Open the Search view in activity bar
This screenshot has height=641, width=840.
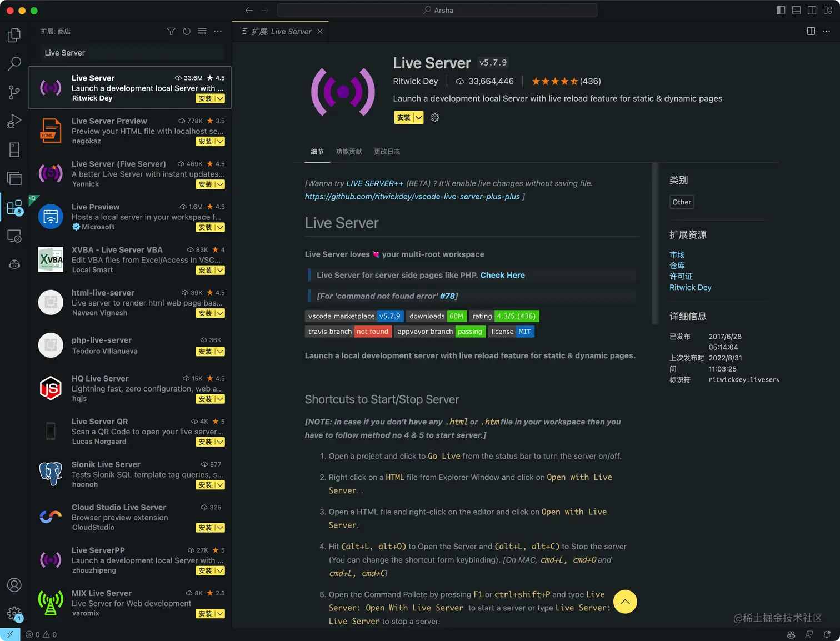click(x=14, y=63)
